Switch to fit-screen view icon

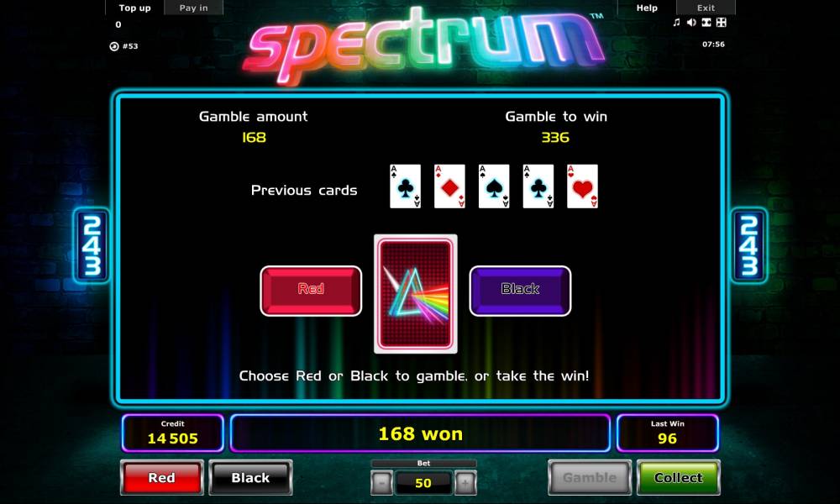point(706,22)
